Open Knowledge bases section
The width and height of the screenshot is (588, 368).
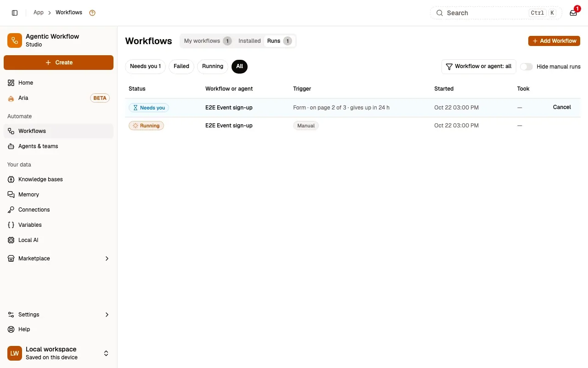pos(58,179)
